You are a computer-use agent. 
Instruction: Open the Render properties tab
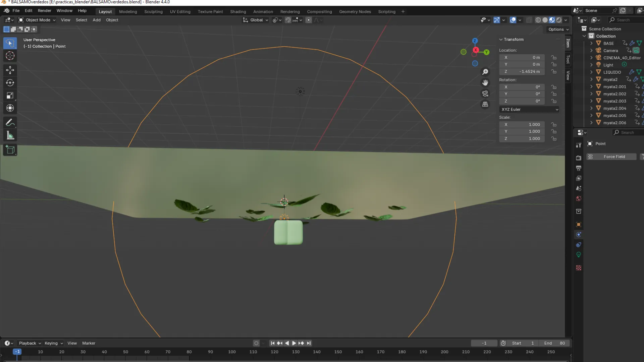coord(579,158)
